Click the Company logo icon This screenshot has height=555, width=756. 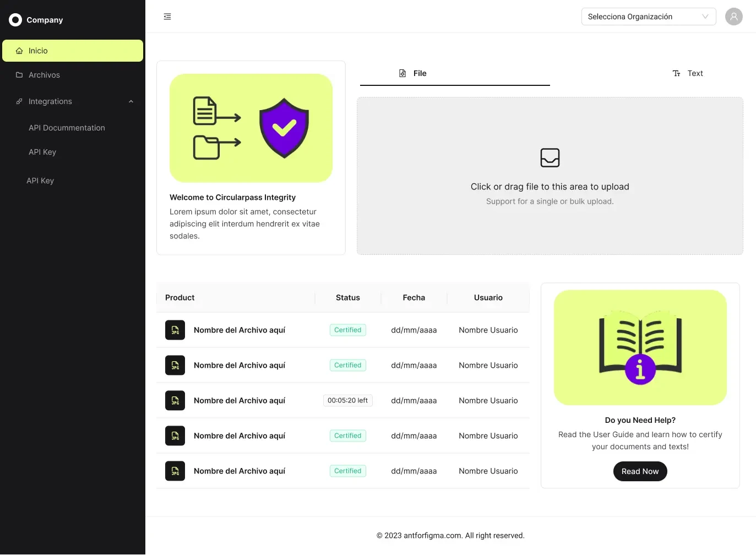point(15,20)
